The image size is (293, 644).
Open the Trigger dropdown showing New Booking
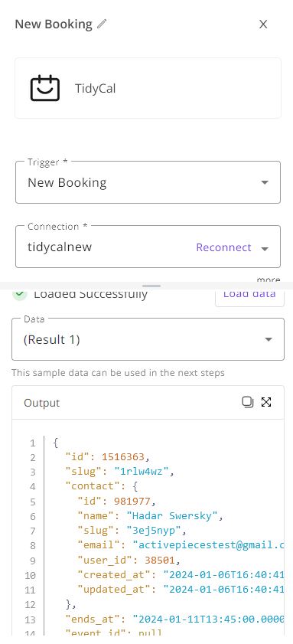click(x=148, y=182)
